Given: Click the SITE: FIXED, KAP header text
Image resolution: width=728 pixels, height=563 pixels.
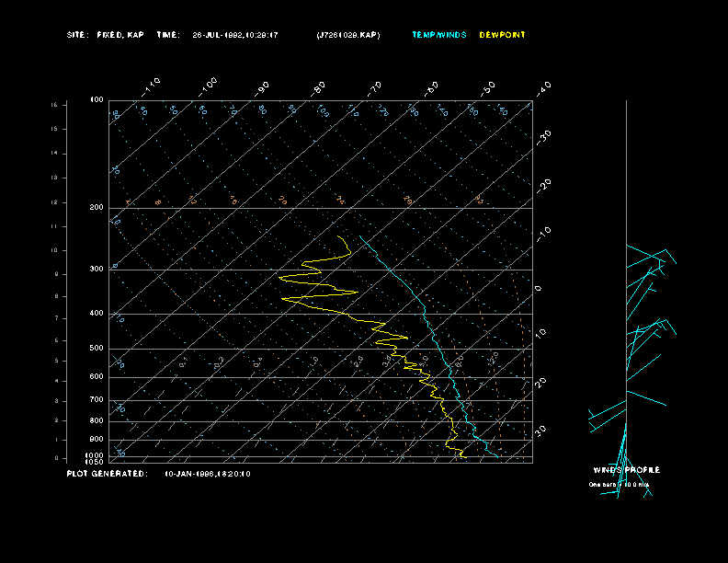Looking at the screenshot, I should pos(106,35).
